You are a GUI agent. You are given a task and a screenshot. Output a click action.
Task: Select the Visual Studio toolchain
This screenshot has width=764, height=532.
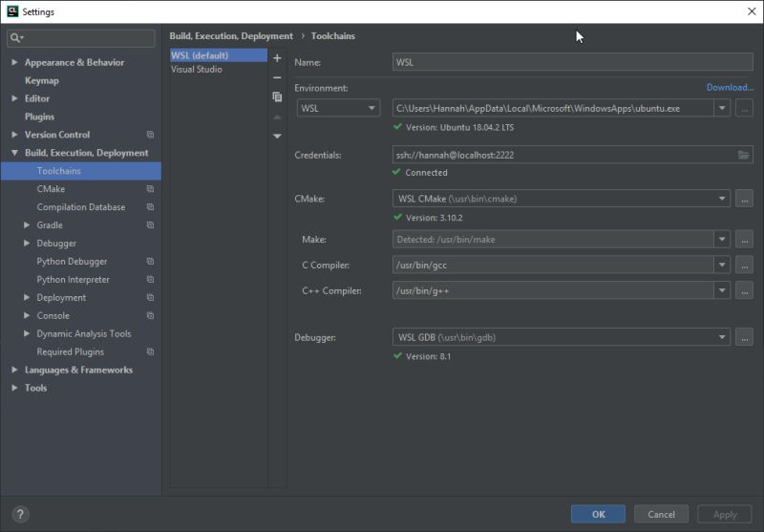[x=219, y=69]
